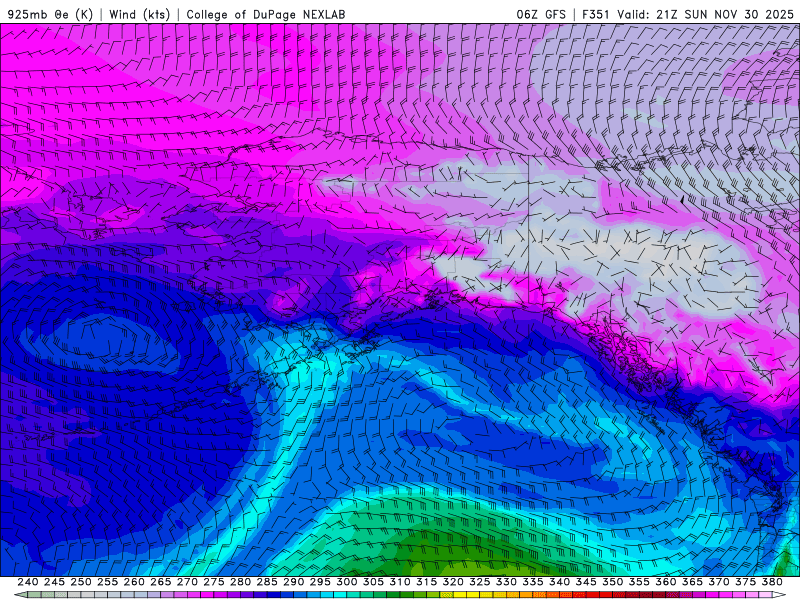Click the 375 colorbar value
Viewport: 800px width, 600px height.
click(x=745, y=582)
